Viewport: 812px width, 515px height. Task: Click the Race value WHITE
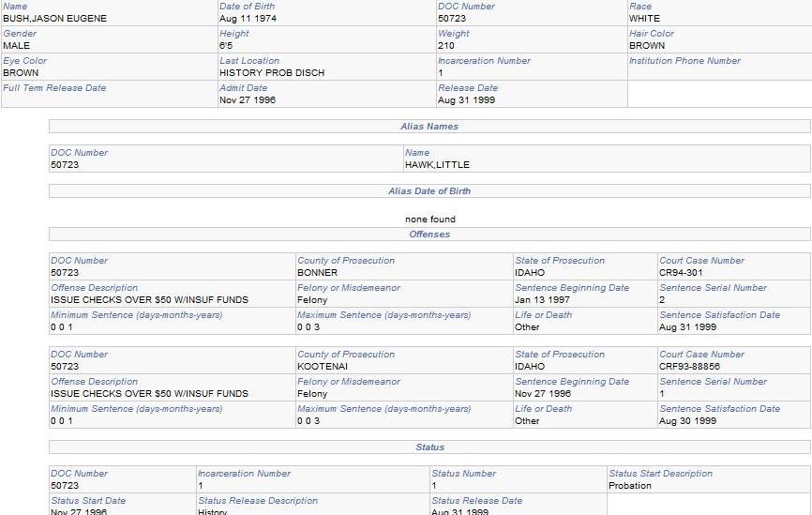click(x=644, y=19)
